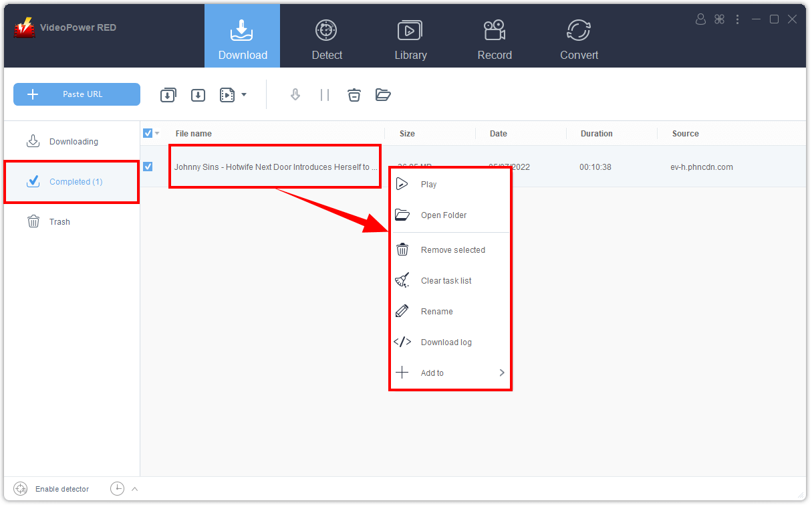The height and width of the screenshot is (507, 812).
Task: Toggle the select-all checkbox in header
Action: pos(148,133)
